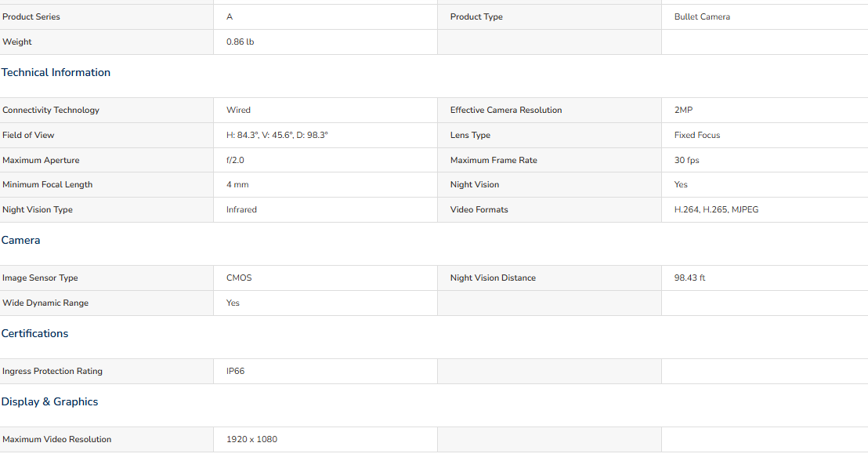Click the Night Vision Distance 98.43 ft value
Image resolution: width=868 pixels, height=461 pixels.
coord(689,278)
